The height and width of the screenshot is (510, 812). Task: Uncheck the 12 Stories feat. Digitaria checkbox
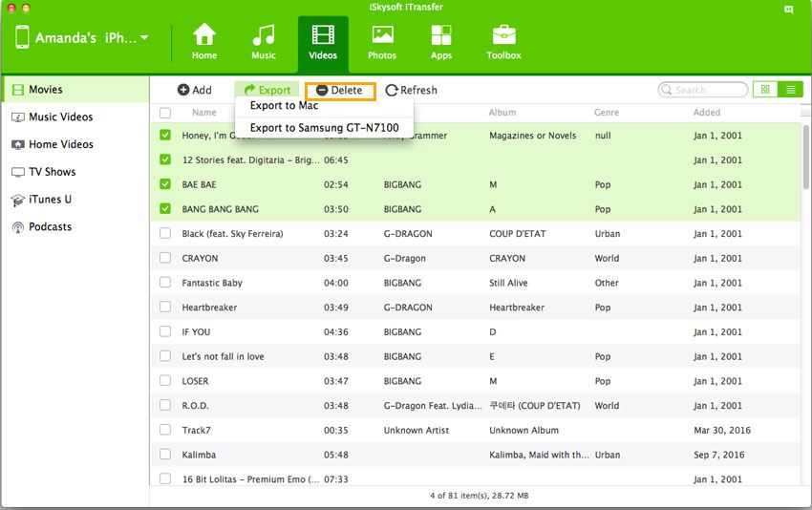[165, 159]
